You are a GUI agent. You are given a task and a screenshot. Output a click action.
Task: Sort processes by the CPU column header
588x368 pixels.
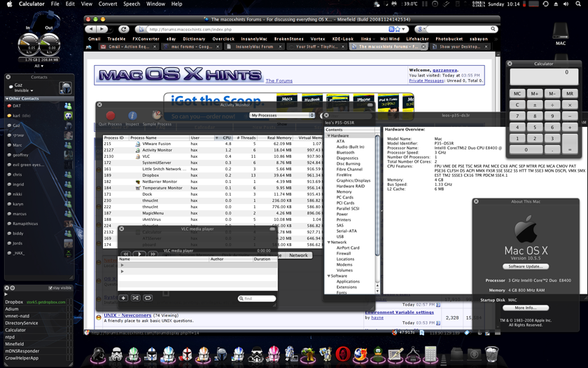[223, 138]
